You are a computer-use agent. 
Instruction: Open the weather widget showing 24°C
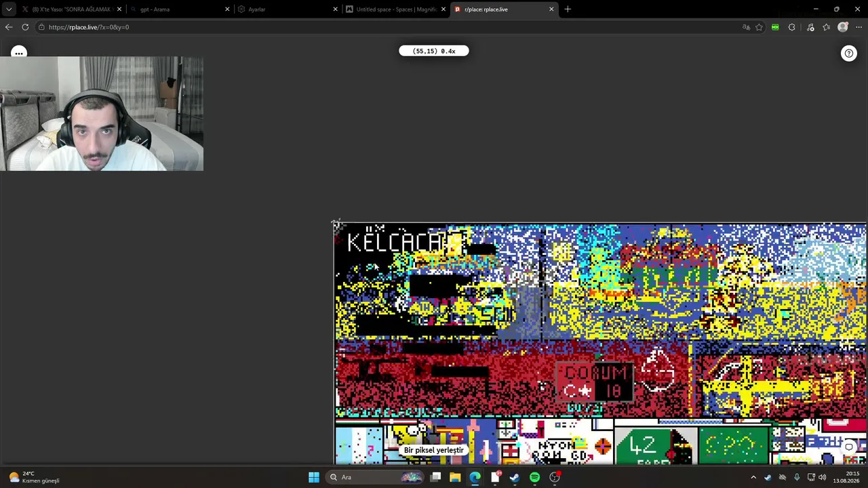35,477
